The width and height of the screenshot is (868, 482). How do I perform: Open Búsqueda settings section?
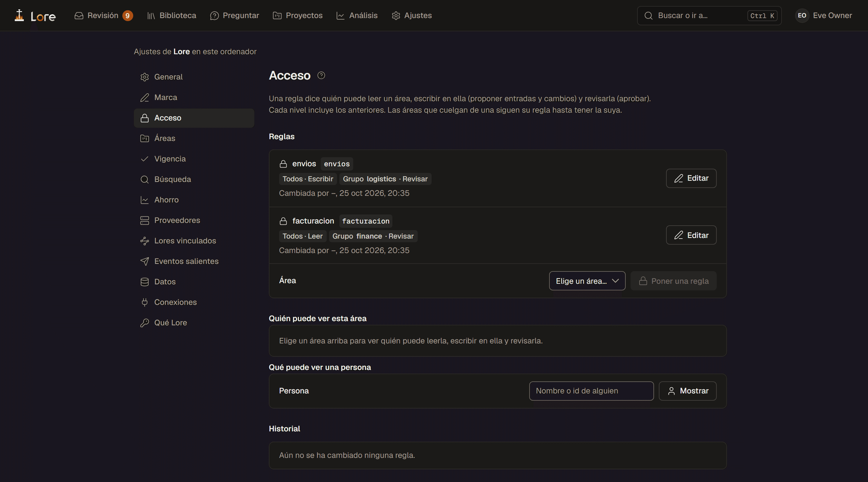pos(194,180)
